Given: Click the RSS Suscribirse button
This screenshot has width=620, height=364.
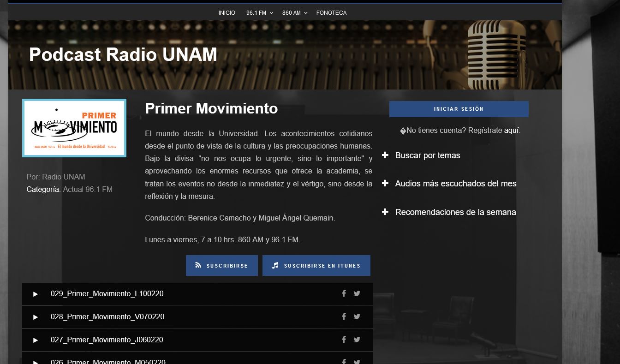Looking at the screenshot, I should click(222, 265).
